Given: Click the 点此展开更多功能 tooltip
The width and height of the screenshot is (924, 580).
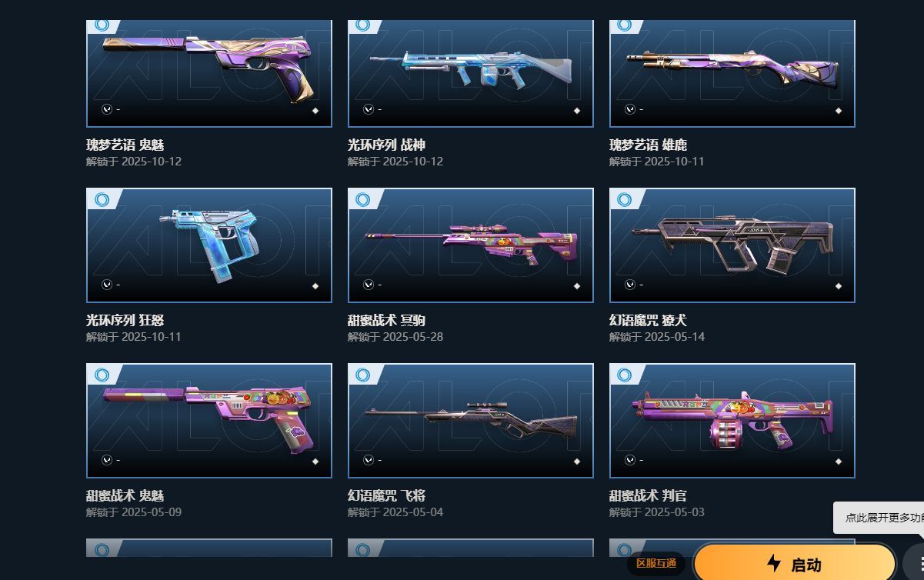Looking at the screenshot, I should (881, 518).
